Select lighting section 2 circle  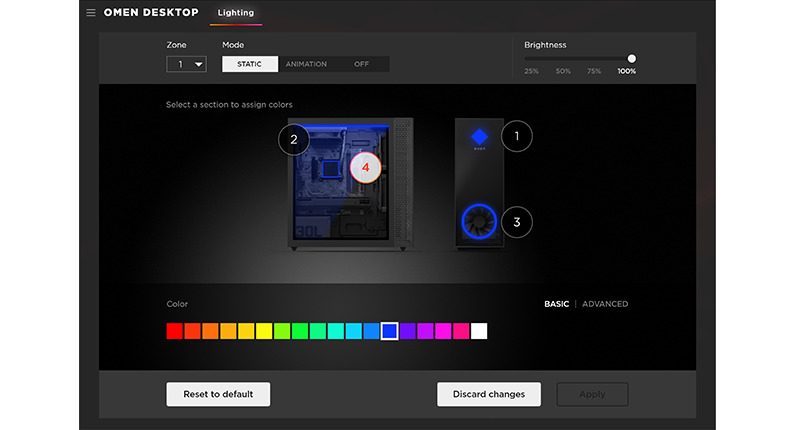click(293, 140)
